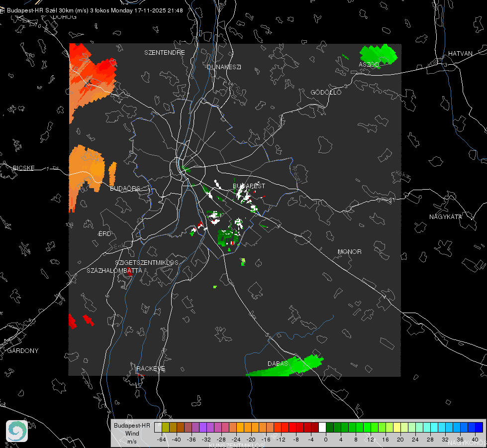
Task: Click the RÁCKEVE town label
Action: (x=151, y=368)
